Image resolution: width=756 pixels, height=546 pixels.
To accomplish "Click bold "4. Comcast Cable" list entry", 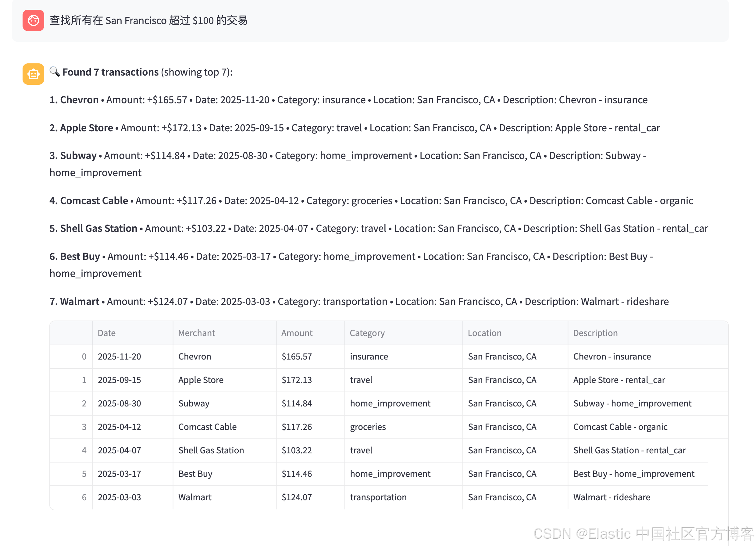I will (x=89, y=200).
